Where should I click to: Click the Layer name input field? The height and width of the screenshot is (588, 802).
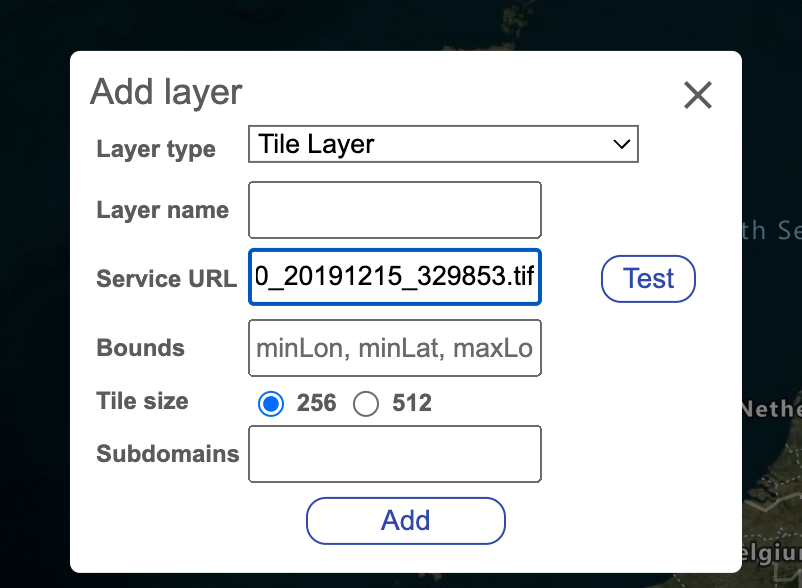pyautogui.click(x=395, y=210)
